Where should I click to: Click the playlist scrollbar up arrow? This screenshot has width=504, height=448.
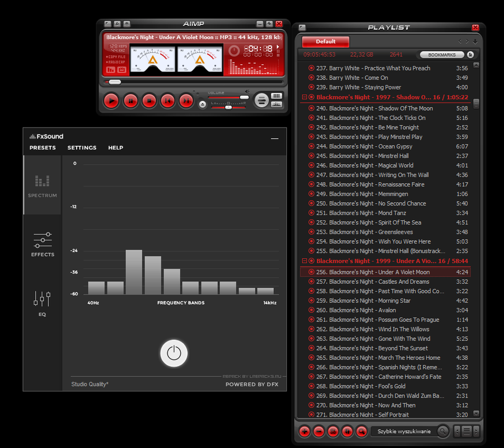click(x=477, y=65)
